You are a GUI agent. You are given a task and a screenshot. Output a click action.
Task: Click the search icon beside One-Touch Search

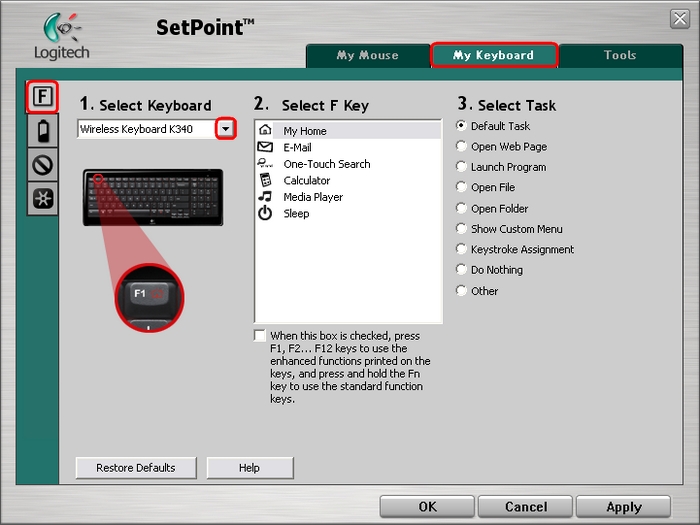(x=265, y=163)
